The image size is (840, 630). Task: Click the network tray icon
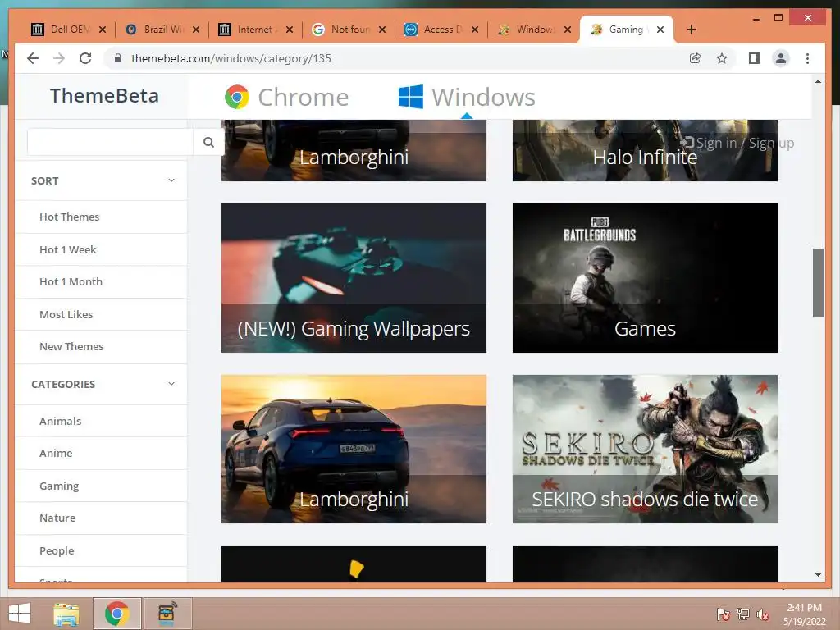743,614
